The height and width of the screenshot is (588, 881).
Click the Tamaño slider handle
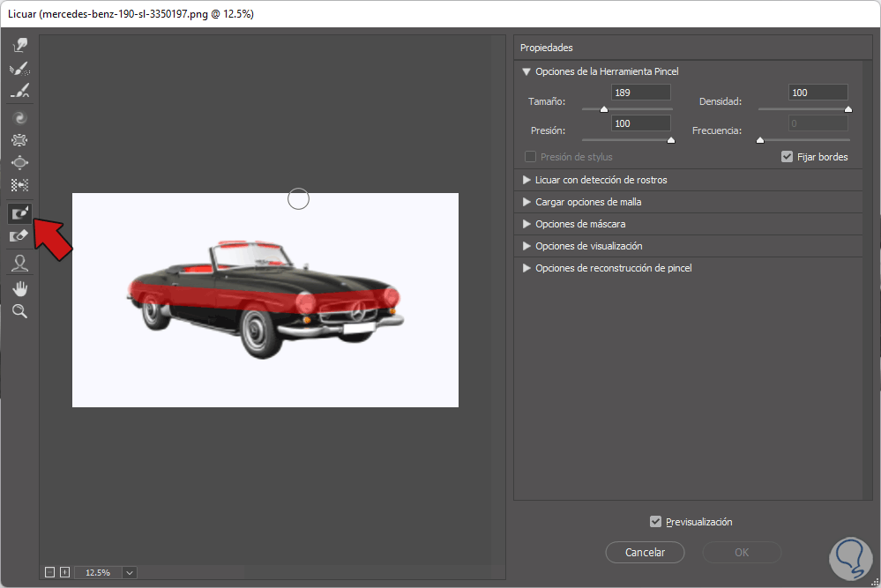click(x=604, y=109)
